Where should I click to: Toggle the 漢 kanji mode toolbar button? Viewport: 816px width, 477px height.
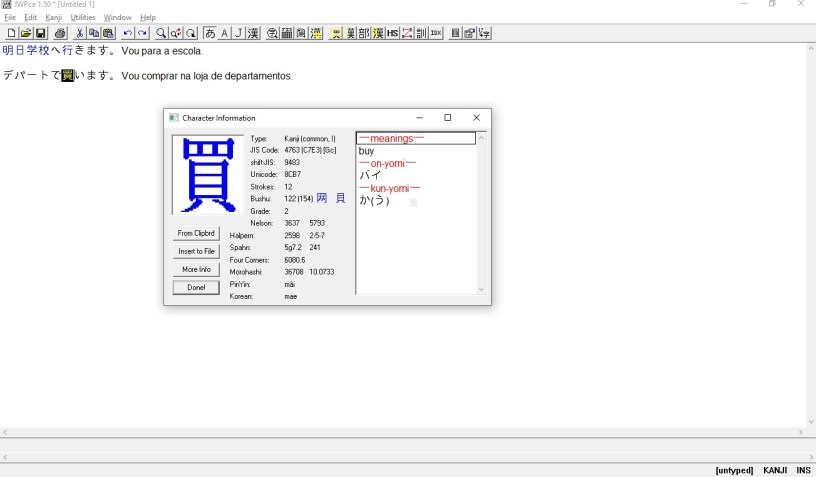tap(253, 33)
